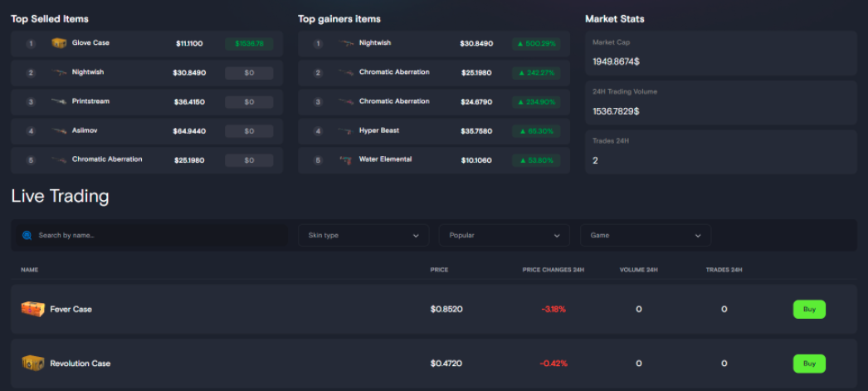The width and height of the screenshot is (868, 391).
Task: Sort by Price column header
Action: 439,270
